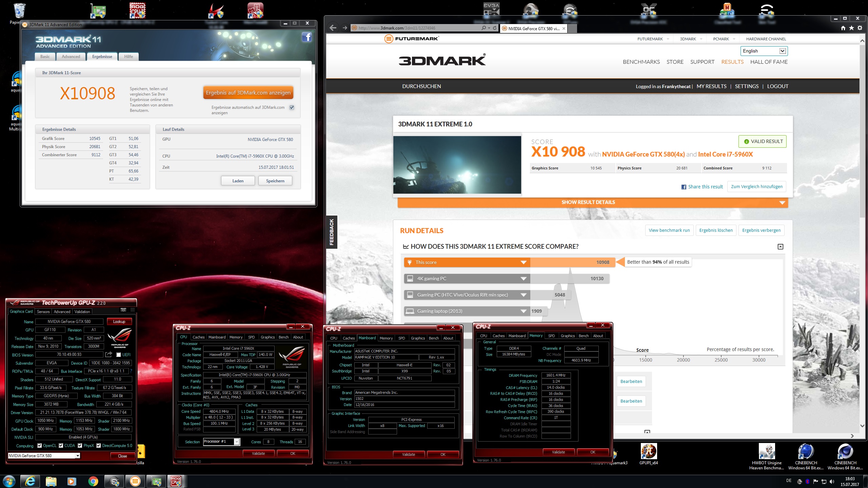Open 3DMark orange taskbar icon

coord(135,481)
